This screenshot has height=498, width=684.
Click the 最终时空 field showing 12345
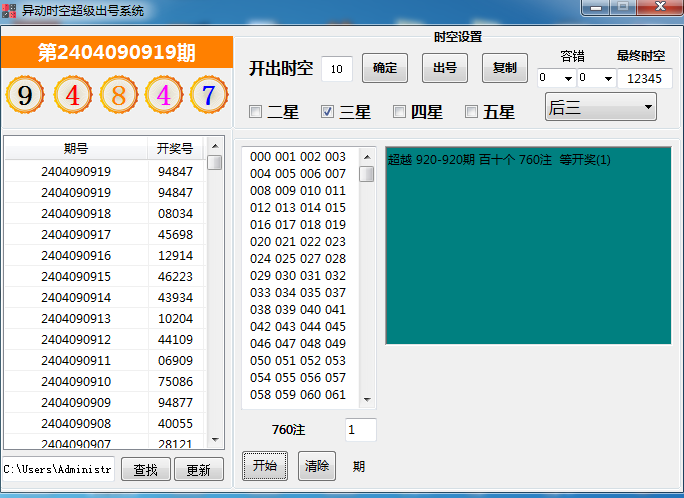pyautogui.click(x=644, y=78)
